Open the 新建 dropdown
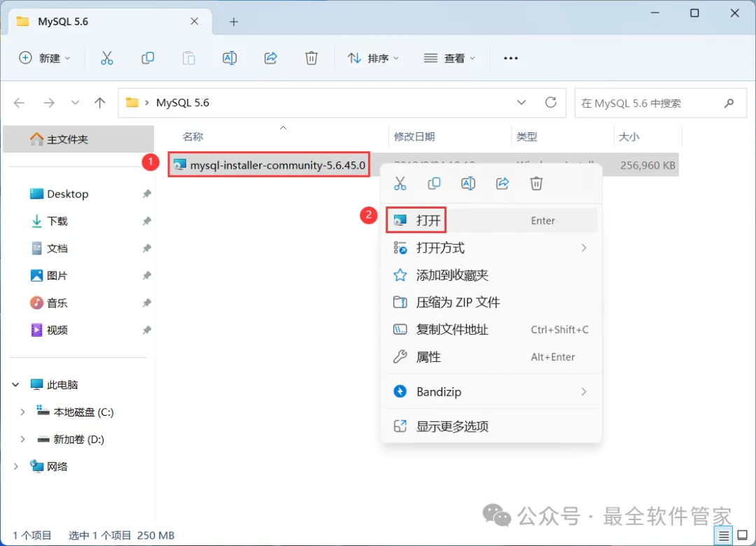Viewport: 756px width, 546px height. 44,58
